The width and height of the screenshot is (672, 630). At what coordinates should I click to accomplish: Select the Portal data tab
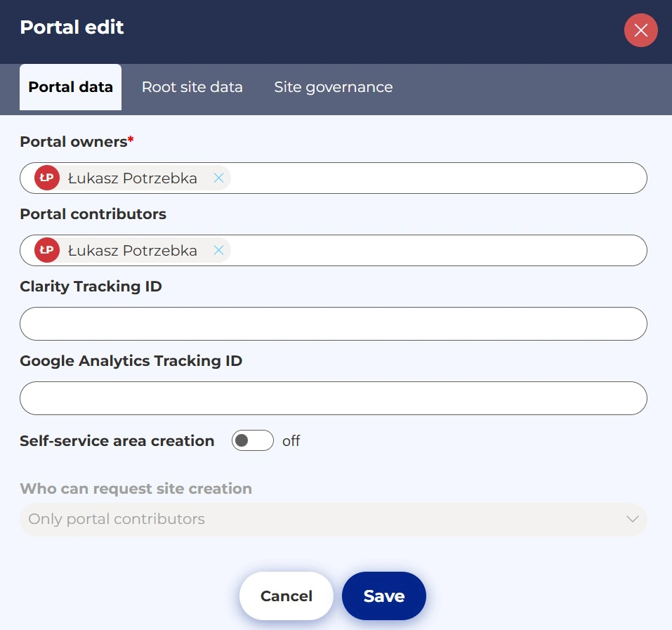coord(70,87)
